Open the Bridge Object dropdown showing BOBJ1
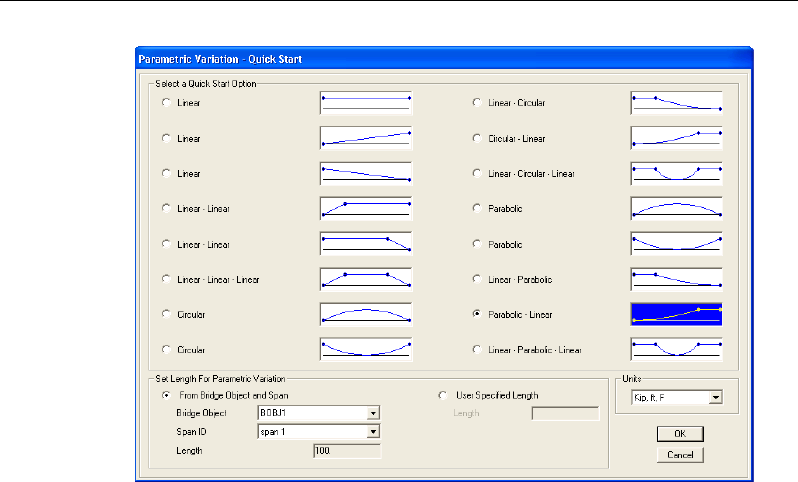The width and height of the screenshot is (798, 482). click(373, 413)
